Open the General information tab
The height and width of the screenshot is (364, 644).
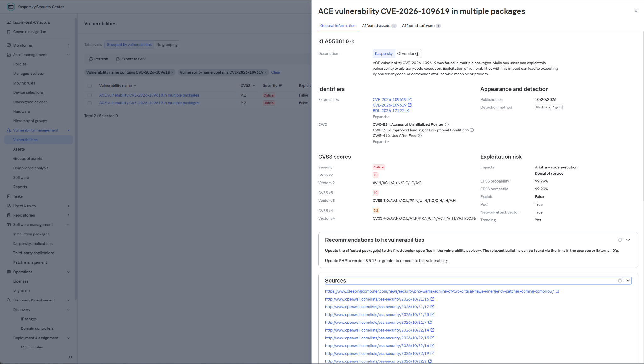click(338, 26)
